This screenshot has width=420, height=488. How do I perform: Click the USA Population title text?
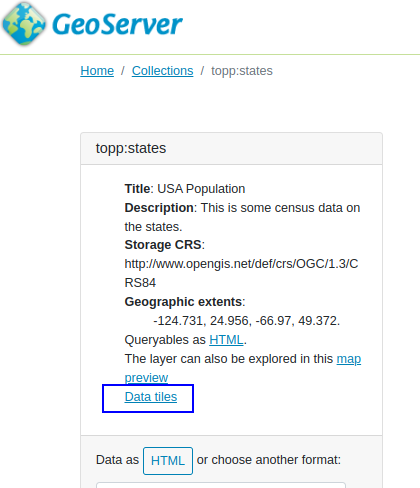pyautogui.click(x=201, y=189)
